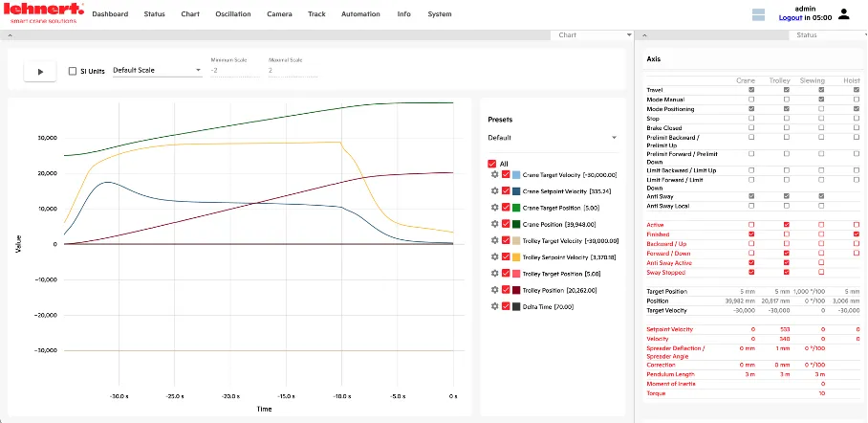Open the Chart menu item

tap(190, 13)
